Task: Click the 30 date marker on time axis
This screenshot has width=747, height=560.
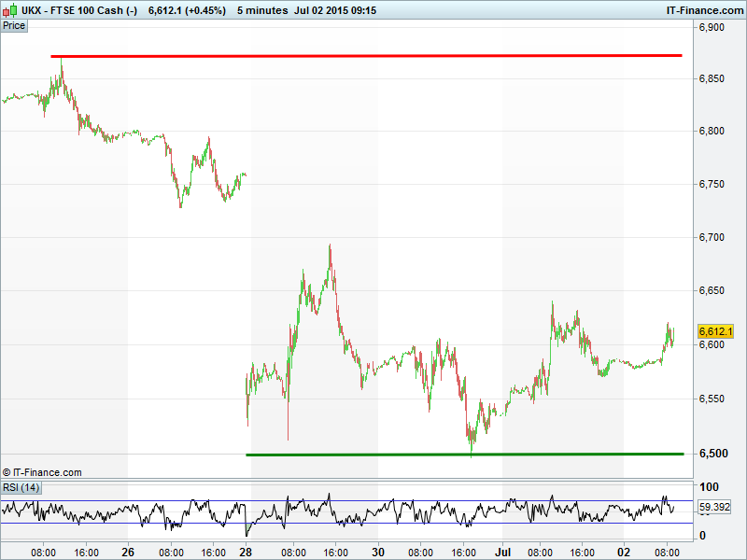Action: (x=377, y=552)
